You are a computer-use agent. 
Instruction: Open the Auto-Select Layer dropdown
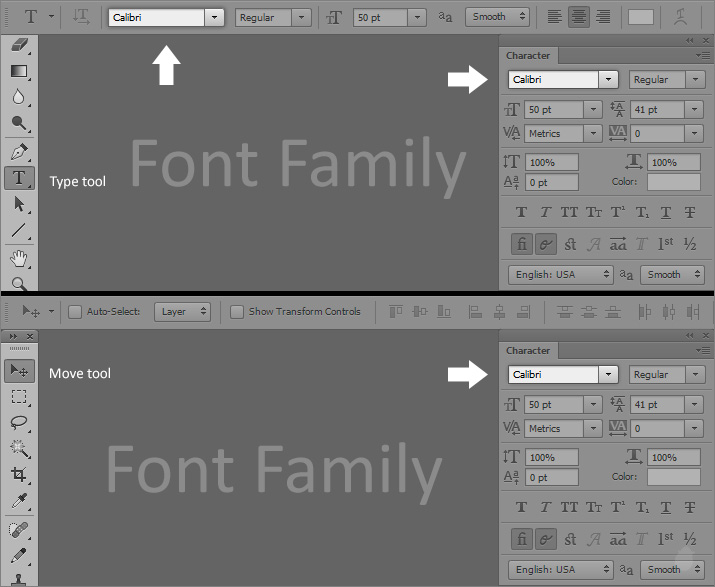183,312
